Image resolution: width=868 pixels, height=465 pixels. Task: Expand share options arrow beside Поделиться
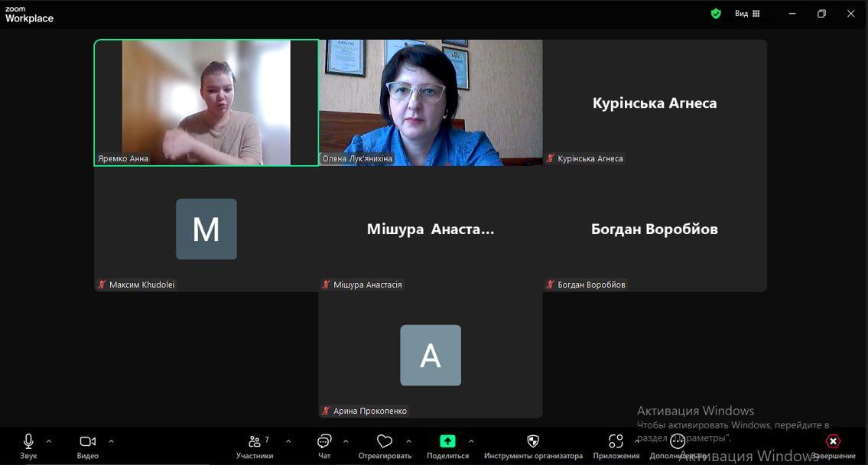click(471, 441)
